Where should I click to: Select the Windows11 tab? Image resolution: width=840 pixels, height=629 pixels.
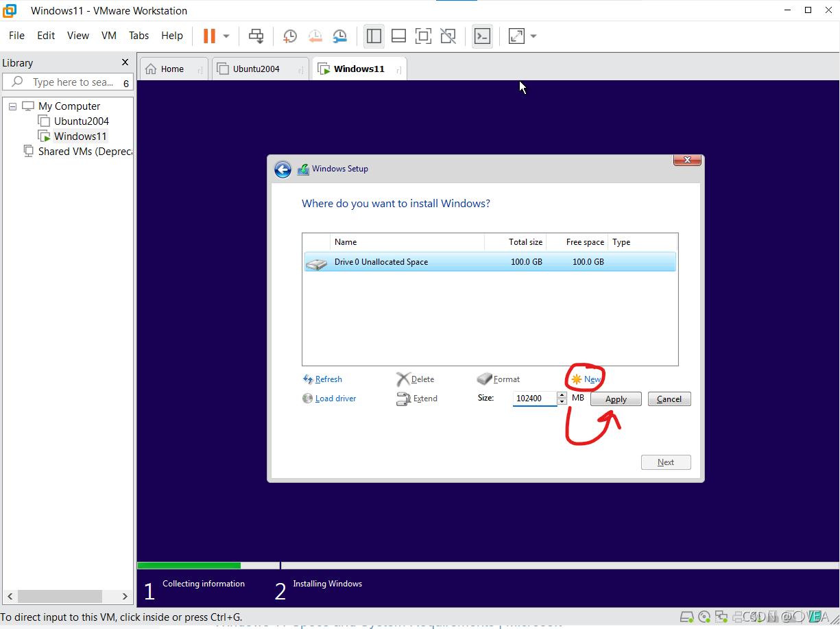[359, 69]
